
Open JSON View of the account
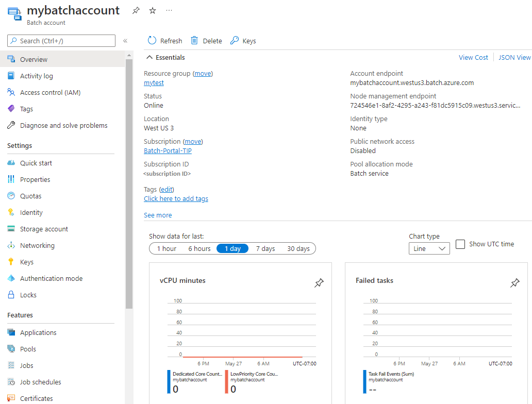click(x=514, y=57)
